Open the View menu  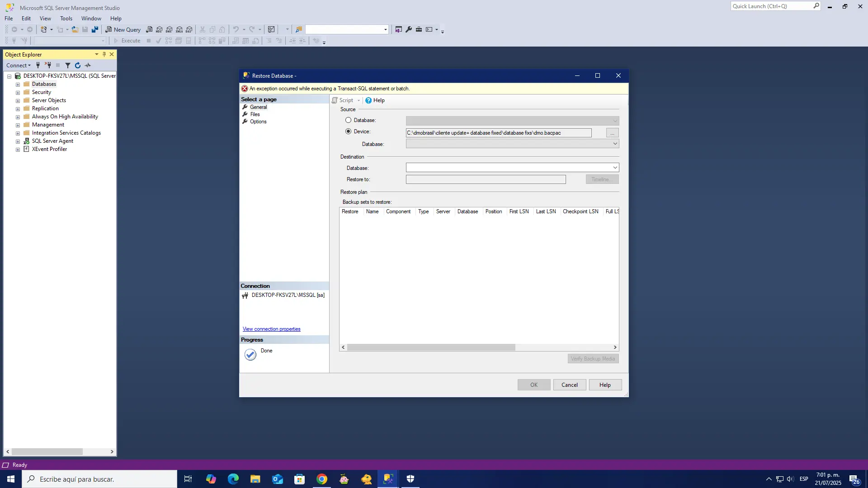tap(45, 19)
